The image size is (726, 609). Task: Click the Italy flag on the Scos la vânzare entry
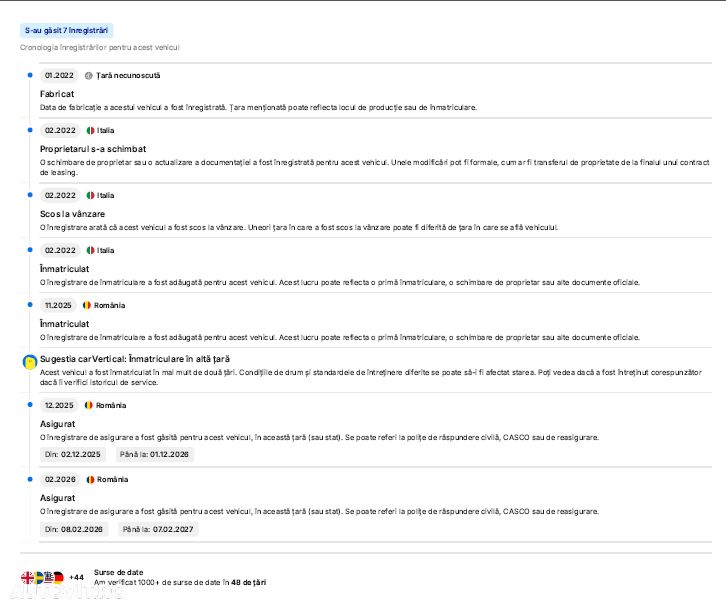pyautogui.click(x=90, y=195)
